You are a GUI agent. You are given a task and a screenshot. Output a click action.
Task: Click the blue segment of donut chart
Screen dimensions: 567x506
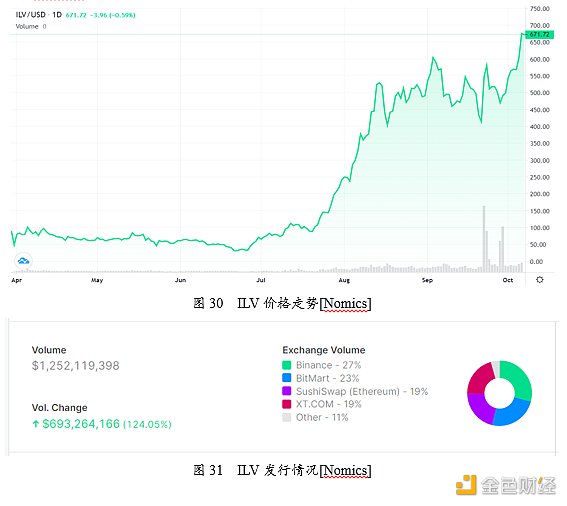(x=510, y=414)
